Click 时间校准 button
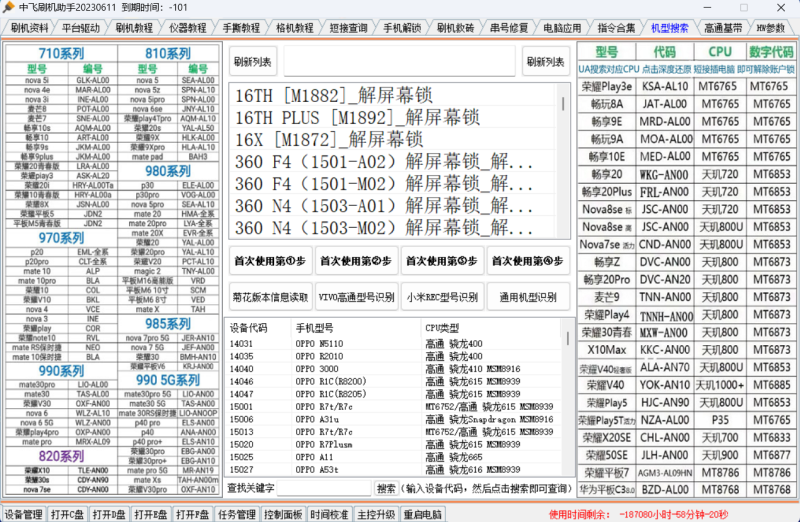 (x=330, y=514)
